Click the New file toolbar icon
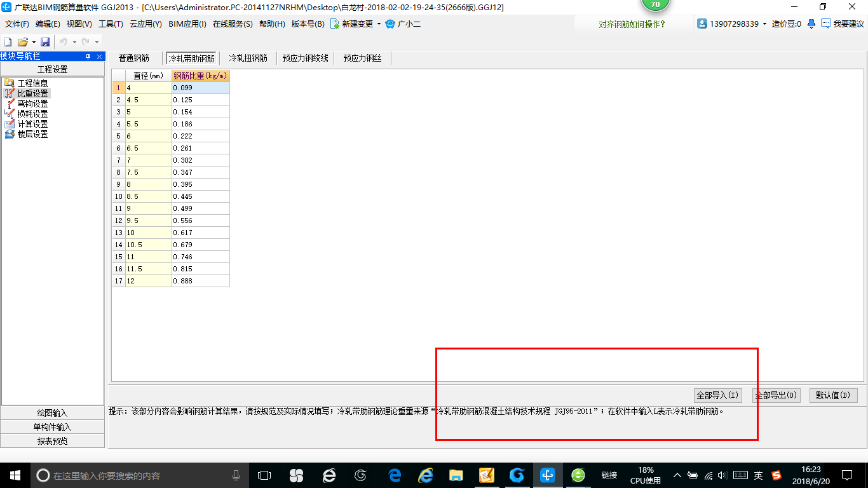 pyautogui.click(x=8, y=42)
